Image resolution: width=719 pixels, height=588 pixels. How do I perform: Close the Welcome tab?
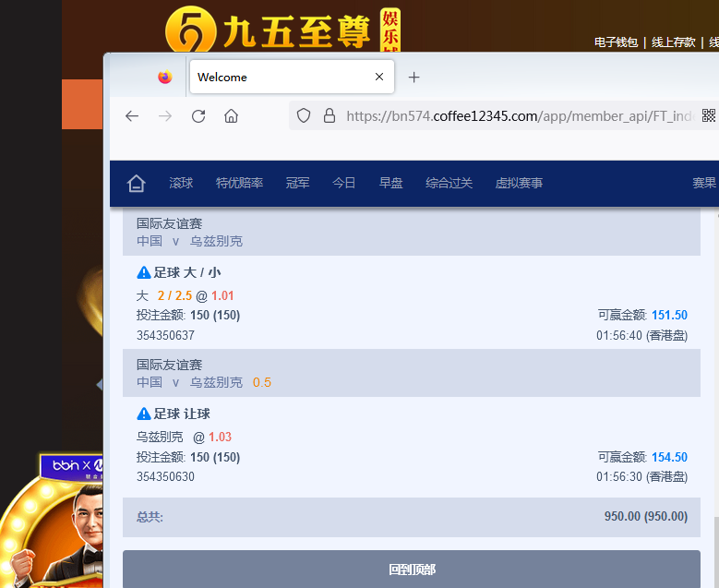[379, 78]
